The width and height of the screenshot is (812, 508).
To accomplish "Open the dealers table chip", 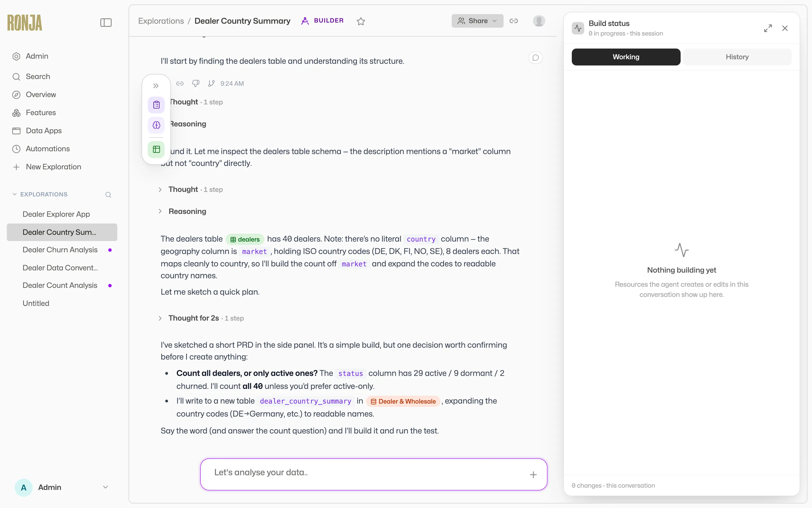I will [245, 239].
